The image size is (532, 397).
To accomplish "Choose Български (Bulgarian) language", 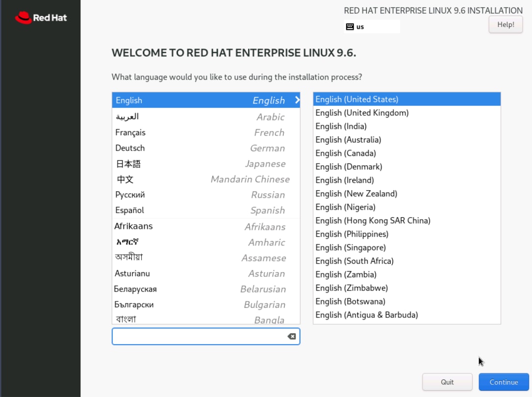I will tap(206, 304).
